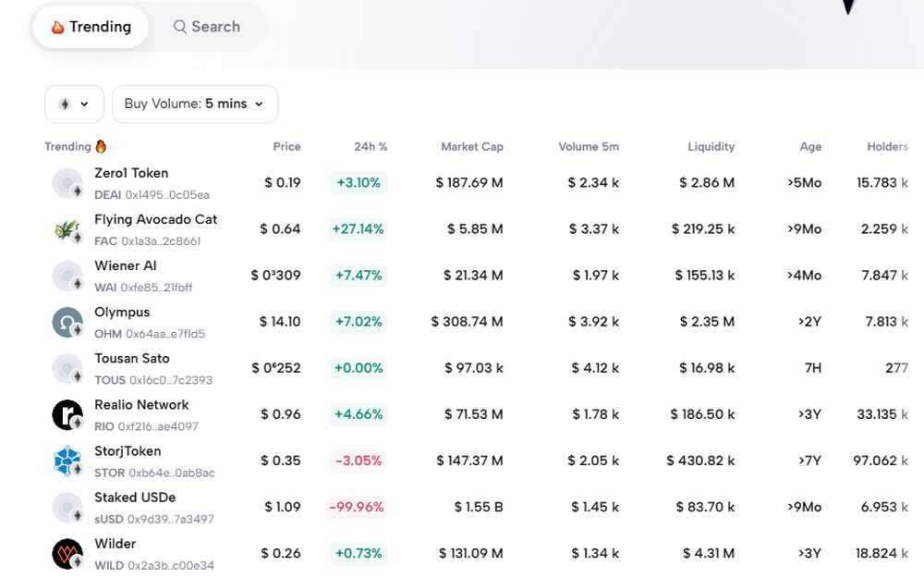Click the fire icon in Trending tab

(57, 27)
